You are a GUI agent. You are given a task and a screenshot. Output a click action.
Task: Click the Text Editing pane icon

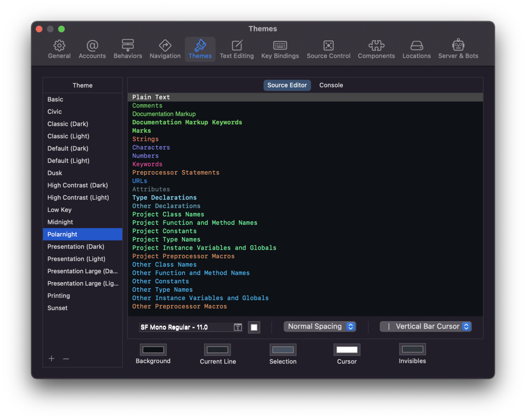click(237, 48)
